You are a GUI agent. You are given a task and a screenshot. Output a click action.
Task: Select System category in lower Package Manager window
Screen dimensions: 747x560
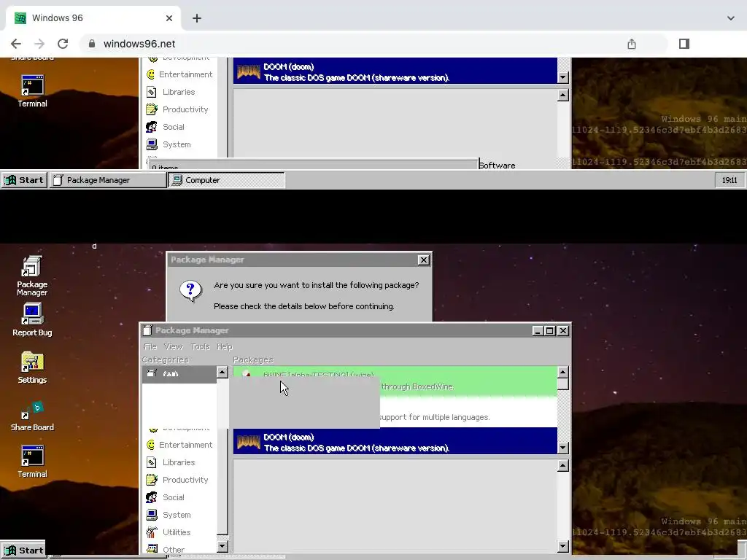(169, 515)
